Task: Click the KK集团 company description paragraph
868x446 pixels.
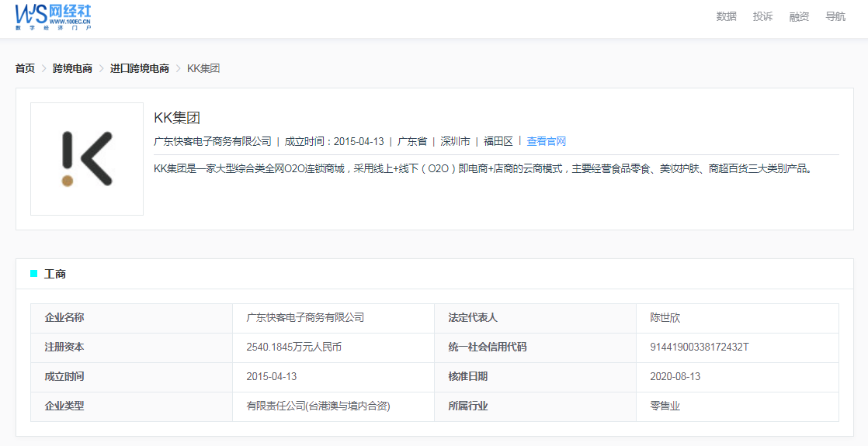Action: pyautogui.click(x=484, y=169)
